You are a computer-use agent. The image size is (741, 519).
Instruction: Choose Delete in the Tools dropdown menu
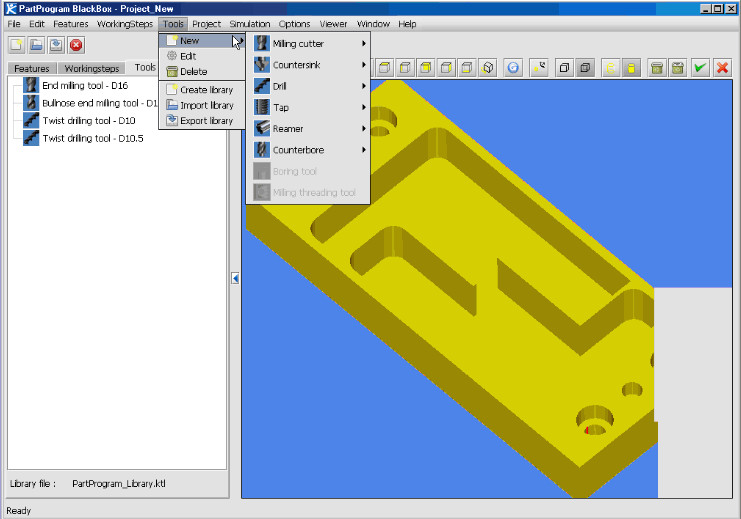(x=202, y=72)
